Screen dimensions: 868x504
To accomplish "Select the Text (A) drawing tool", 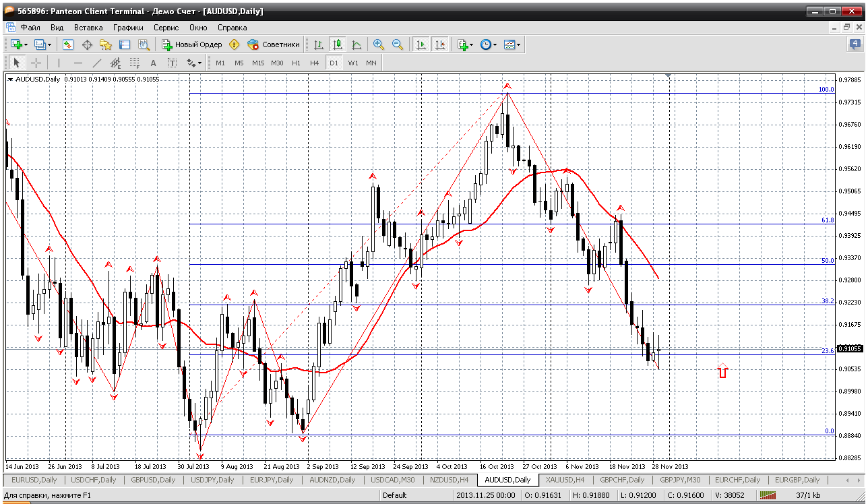I will (153, 63).
